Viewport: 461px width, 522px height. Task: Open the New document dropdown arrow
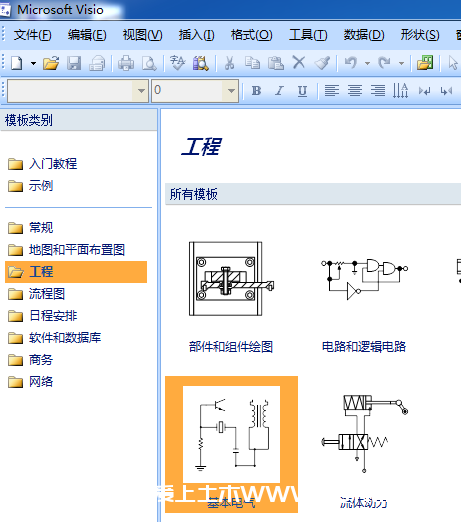tap(33, 63)
